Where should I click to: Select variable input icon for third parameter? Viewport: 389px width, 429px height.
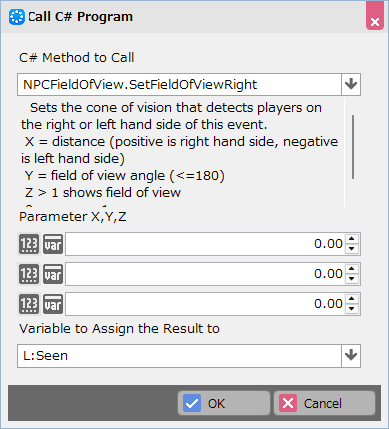click(x=53, y=304)
